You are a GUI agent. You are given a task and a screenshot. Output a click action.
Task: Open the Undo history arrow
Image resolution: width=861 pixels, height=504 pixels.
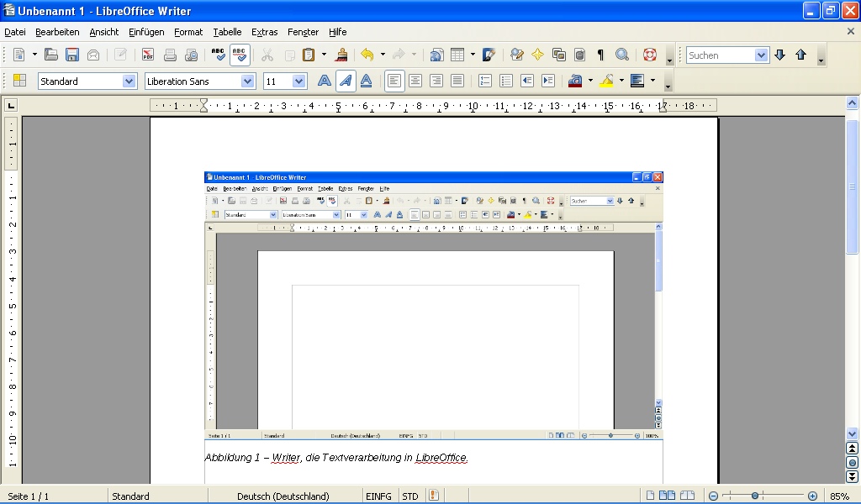tap(383, 55)
